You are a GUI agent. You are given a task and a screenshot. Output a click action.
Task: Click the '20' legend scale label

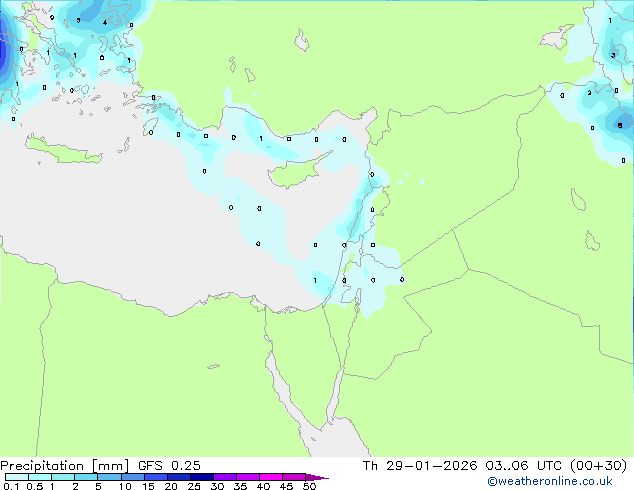tap(171, 486)
